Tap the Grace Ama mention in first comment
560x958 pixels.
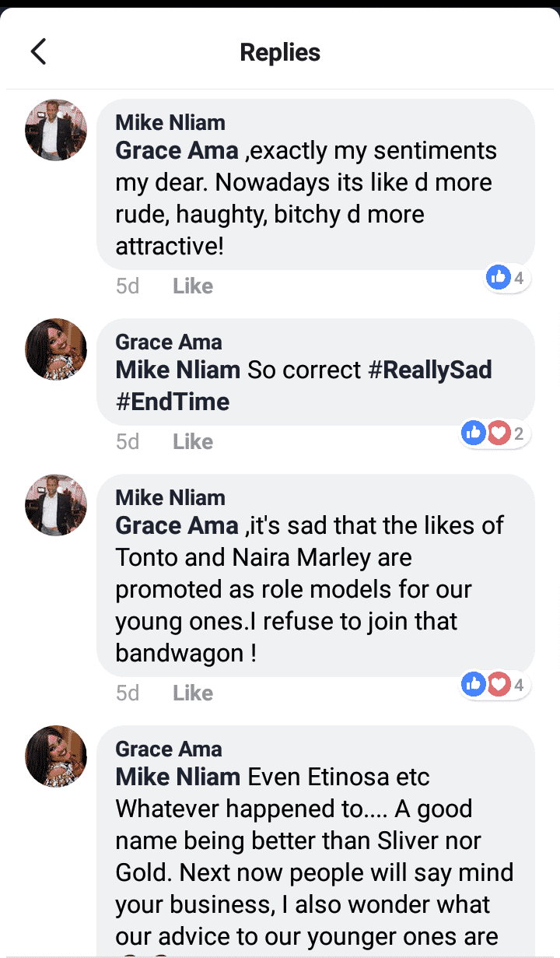pos(177,150)
